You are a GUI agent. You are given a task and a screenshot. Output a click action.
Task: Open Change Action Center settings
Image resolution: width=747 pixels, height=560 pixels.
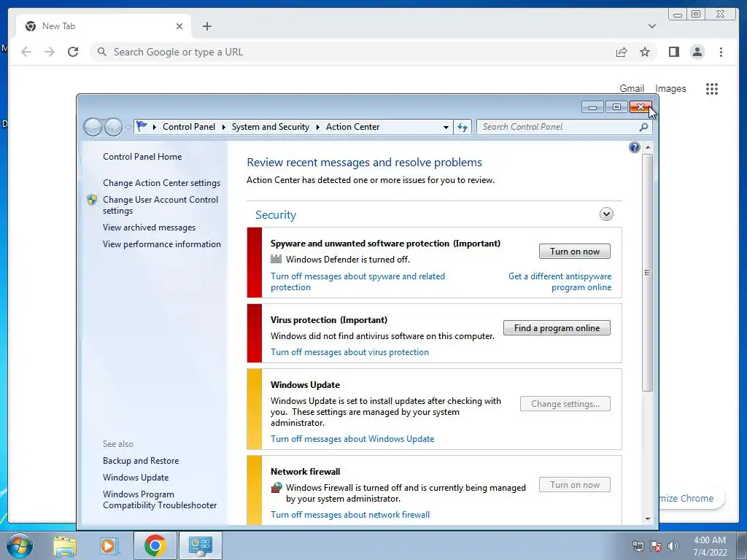point(161,183)
